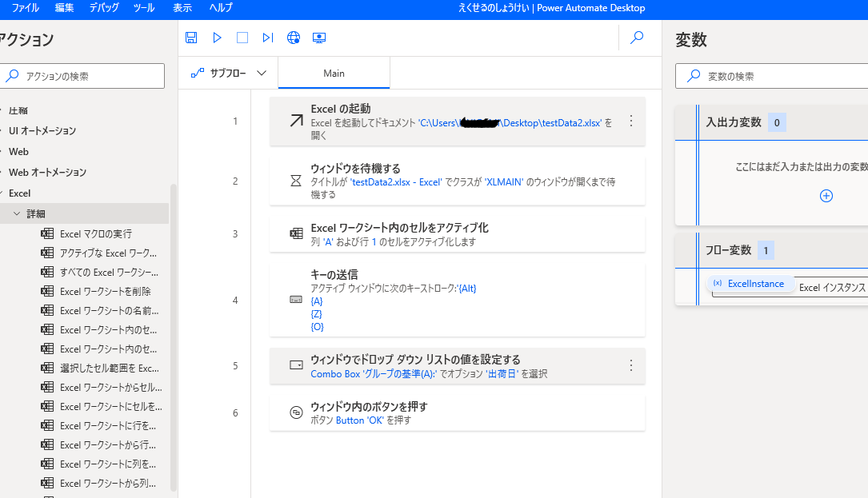Run the flow with the play icon
Viewport: 868px width, 498px height.
coord(217,38)
